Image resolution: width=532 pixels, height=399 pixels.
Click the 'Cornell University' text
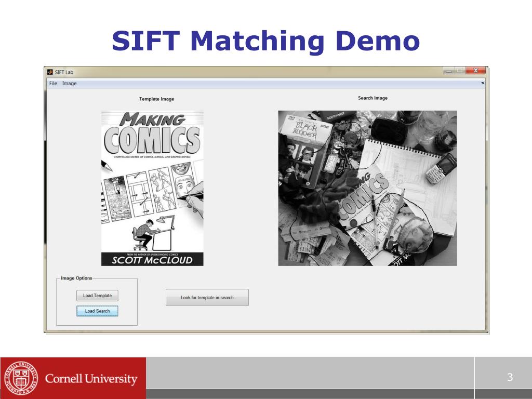[x=91, y=379]
